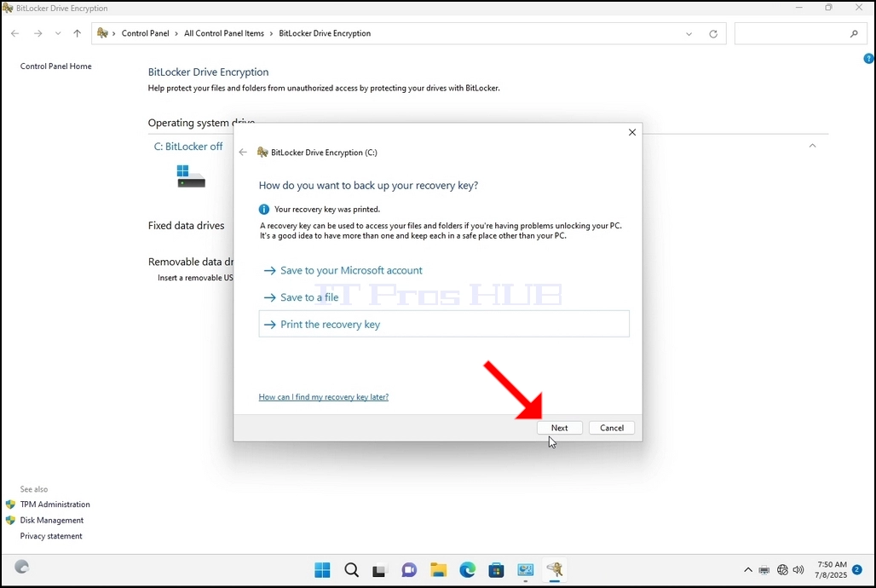
Task: Click the BitLocker Drive Encryption page heading
Action: [x=209, y=72]
